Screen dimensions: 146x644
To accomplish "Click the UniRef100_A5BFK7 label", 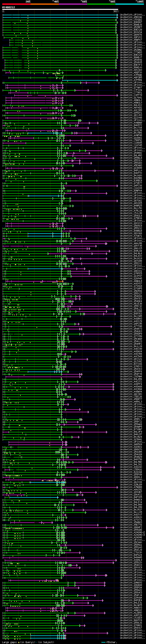I will 131,40.
